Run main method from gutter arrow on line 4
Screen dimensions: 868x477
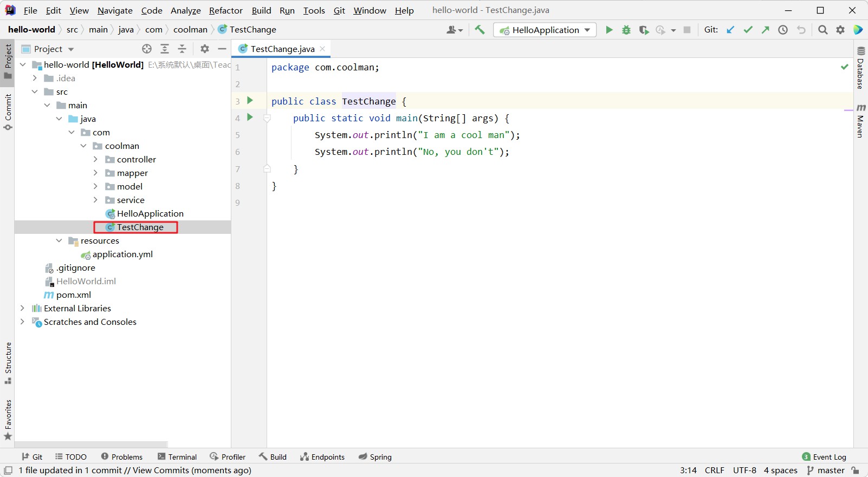pyautogui.click(x=250, y=117)
